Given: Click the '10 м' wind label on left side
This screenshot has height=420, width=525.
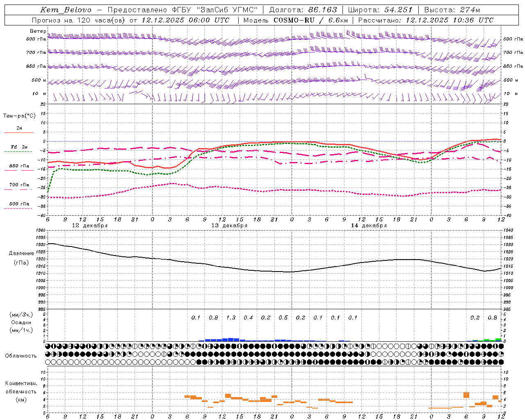Looking at the screenshot, I should (x=39, y=94).
